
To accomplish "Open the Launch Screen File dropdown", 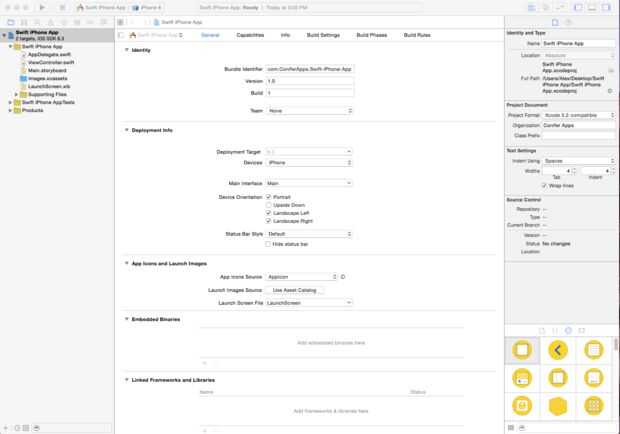I will pos(309,303).
